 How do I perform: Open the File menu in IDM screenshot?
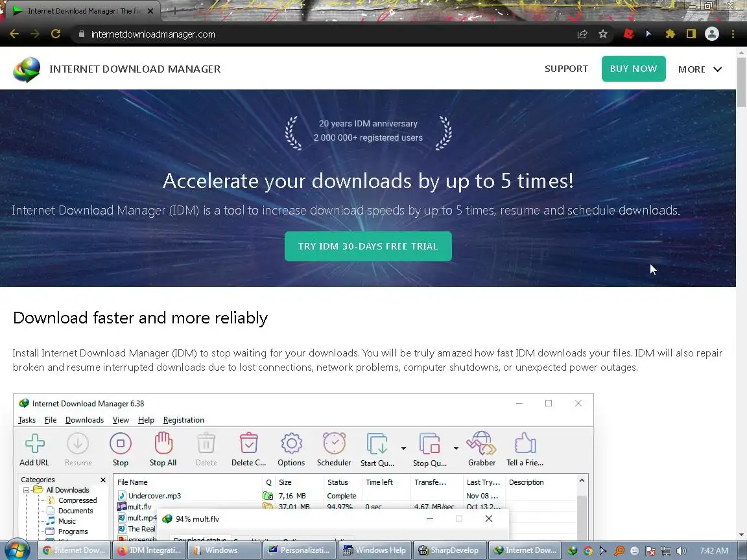[x=51, y=419]
